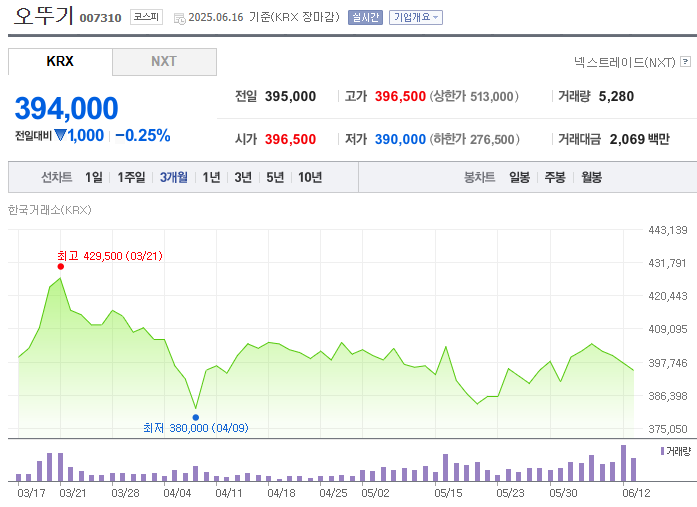Click the 최고 429,500 (03/21) label
Viewport: 697px width, 507px height.
click(x=110, y=256)
